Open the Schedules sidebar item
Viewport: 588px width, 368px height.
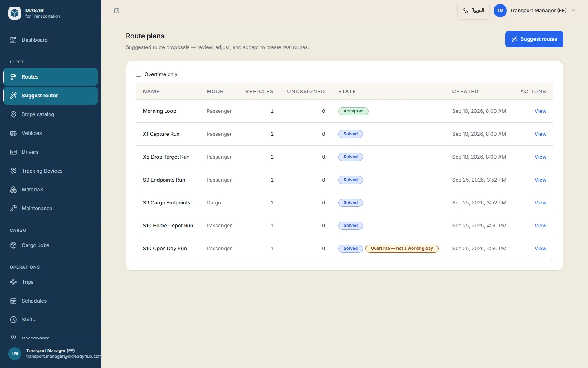click(x=51, y=301)
